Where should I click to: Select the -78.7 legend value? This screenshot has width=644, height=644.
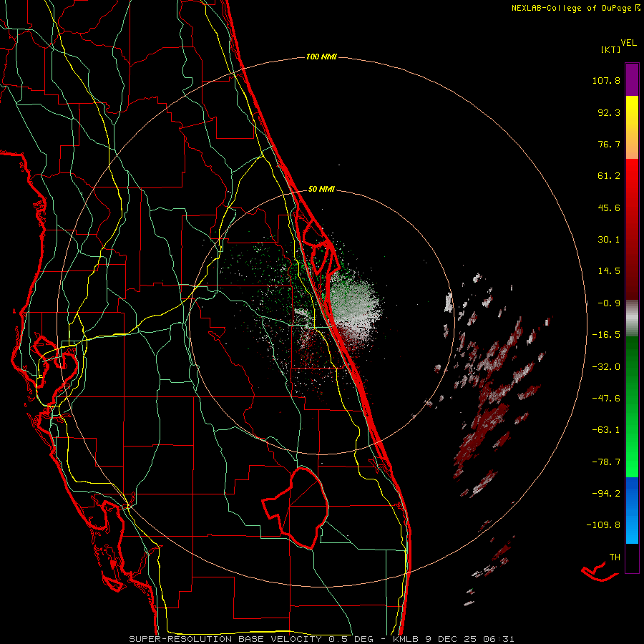pyautogui.click(x=606, y=462)
